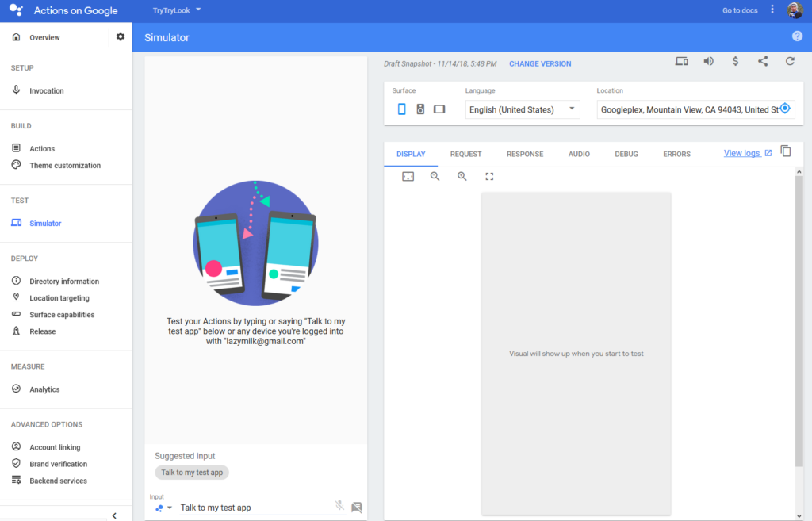Open project settings gear icon
812x521 pixels.
pyautogui.click(x=121, y=36)
